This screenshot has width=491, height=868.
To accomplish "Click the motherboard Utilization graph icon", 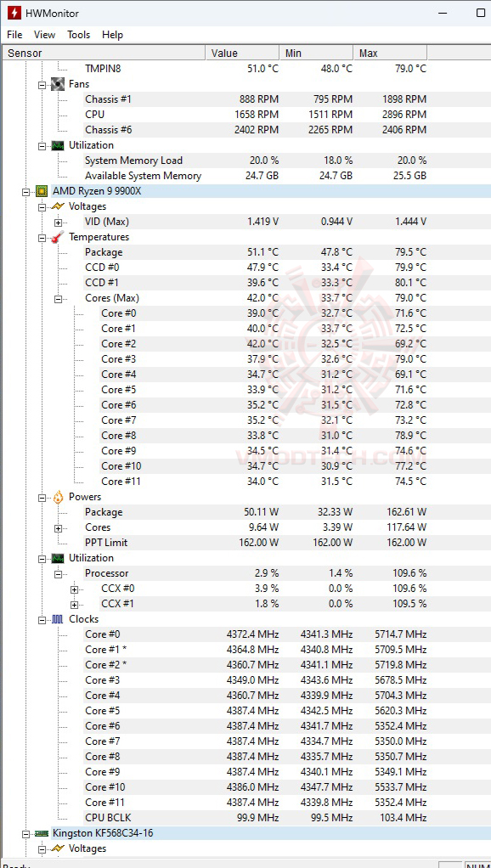I will 58,145.
